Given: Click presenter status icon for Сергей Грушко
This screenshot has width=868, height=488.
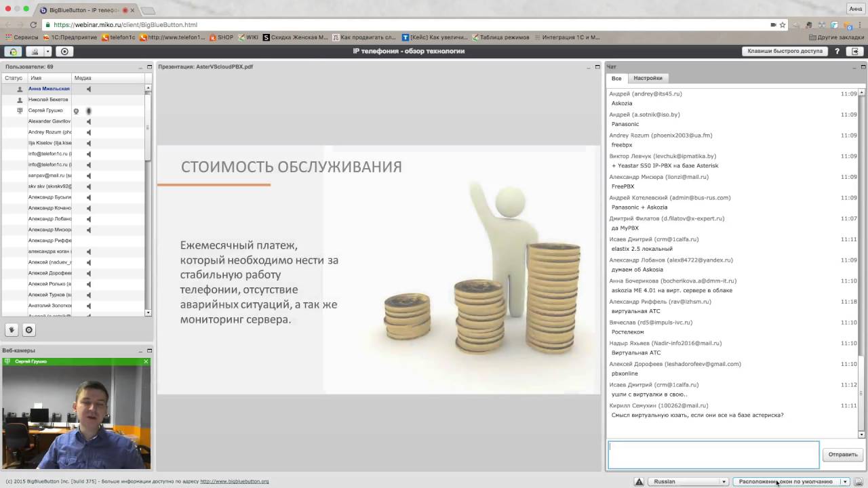Looking at the screenshot, I should tap(20, 110).
